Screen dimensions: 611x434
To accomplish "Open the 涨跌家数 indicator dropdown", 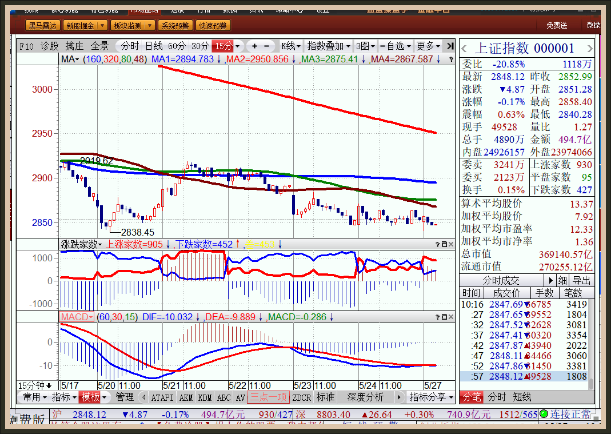I will coord(81,245).
